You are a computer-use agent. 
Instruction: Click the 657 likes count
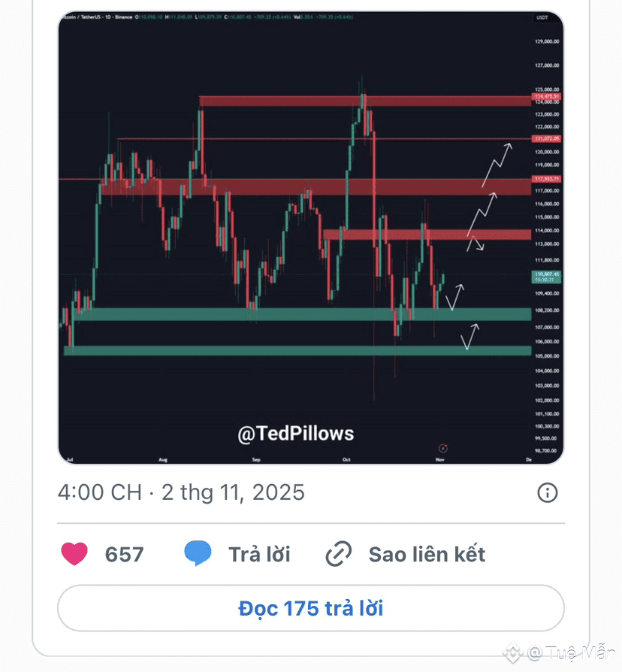[124, 555]
